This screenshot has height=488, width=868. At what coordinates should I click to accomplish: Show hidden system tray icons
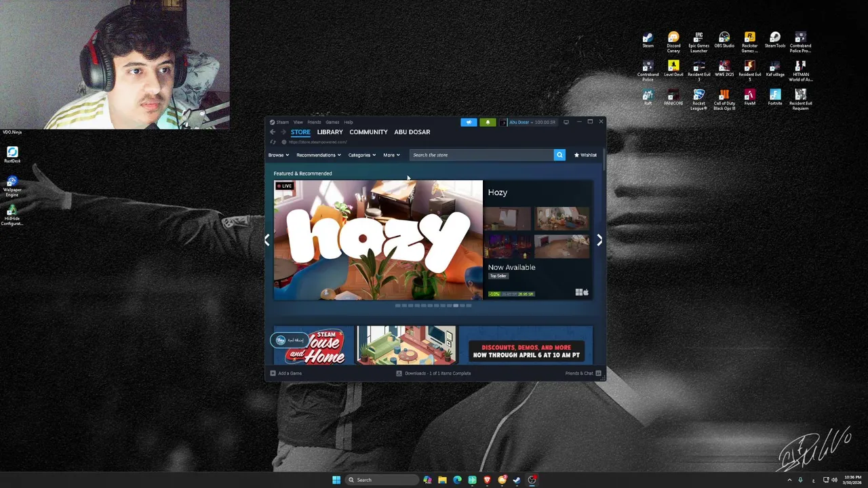(789, 480)
